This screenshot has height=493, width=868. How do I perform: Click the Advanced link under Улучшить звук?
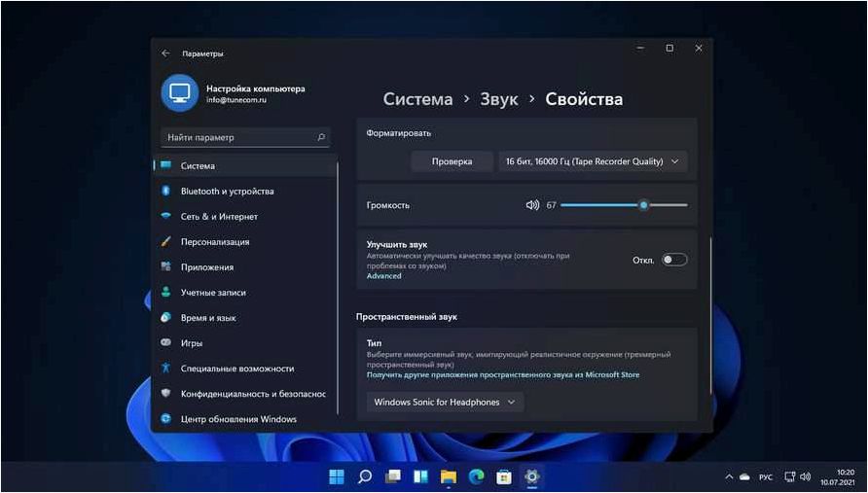pyautogui.click(x=383, y=275)
